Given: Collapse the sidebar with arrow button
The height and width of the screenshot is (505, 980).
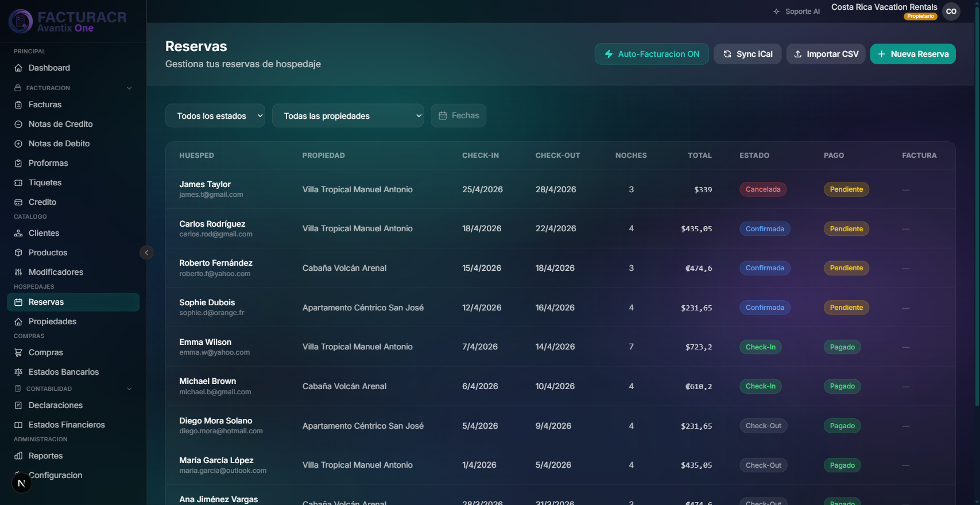Looking at the screenshot, I should (146, 252).
